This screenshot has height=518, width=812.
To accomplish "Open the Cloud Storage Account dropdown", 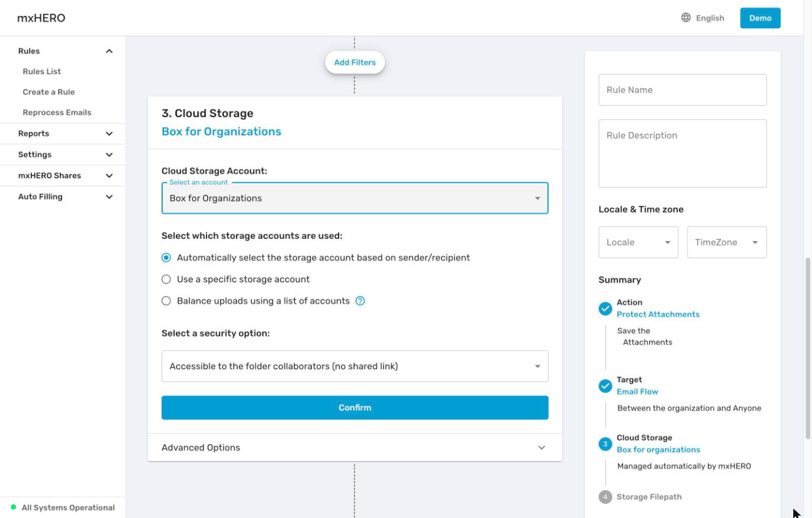I will pyautogui.click(x=355, y=198).
